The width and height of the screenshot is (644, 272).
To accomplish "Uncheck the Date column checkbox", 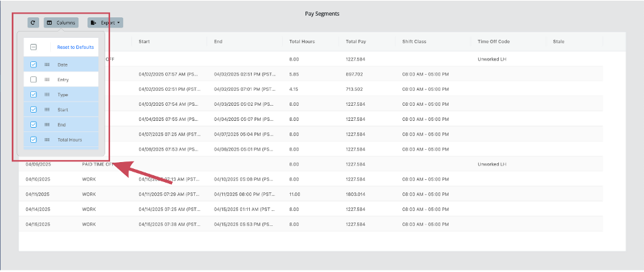I will tap(34, 65).
